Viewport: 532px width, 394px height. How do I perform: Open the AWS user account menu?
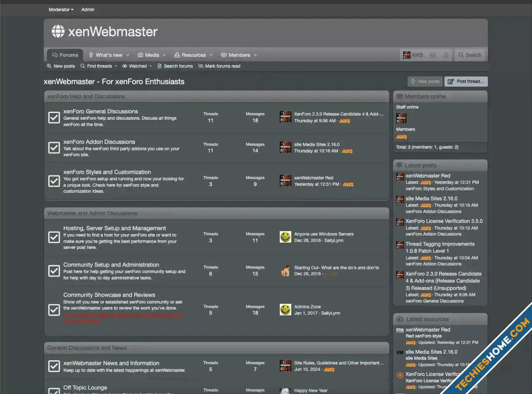[x=413, y=55]
